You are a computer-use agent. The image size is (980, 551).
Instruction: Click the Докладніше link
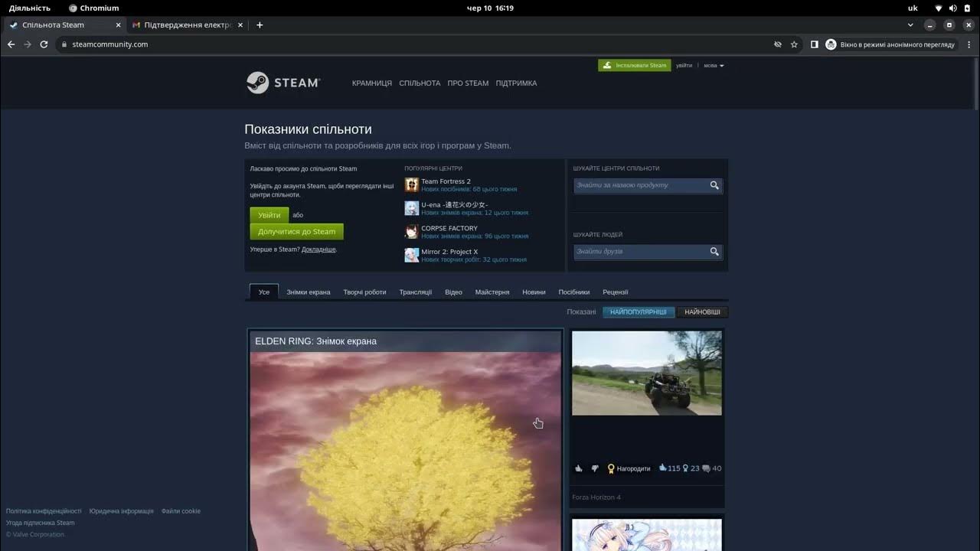(318, 249)
